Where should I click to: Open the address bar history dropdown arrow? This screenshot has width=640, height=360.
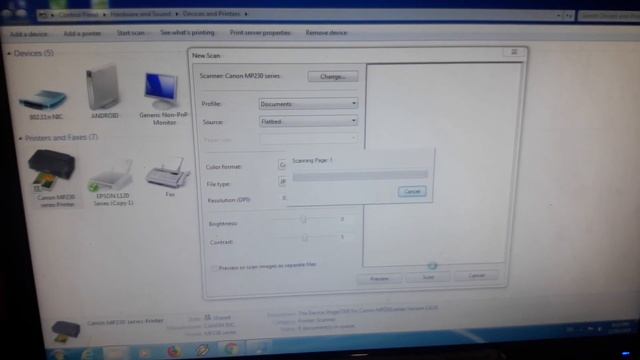tap(558, 16)
